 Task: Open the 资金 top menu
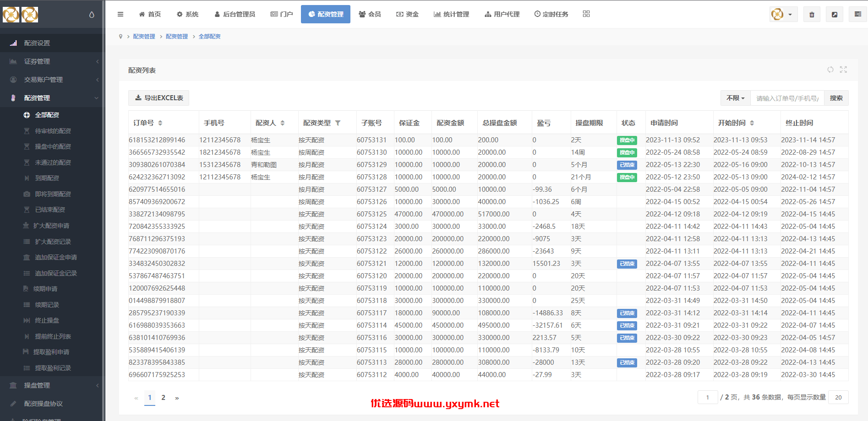408,14
